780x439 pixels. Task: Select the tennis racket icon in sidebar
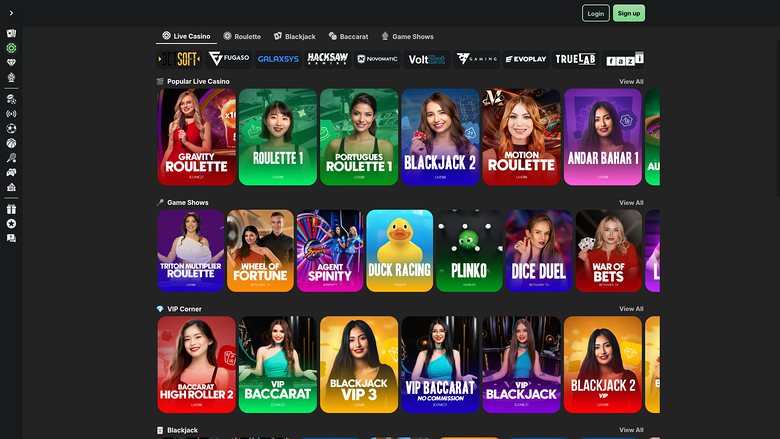coord(11,158)
